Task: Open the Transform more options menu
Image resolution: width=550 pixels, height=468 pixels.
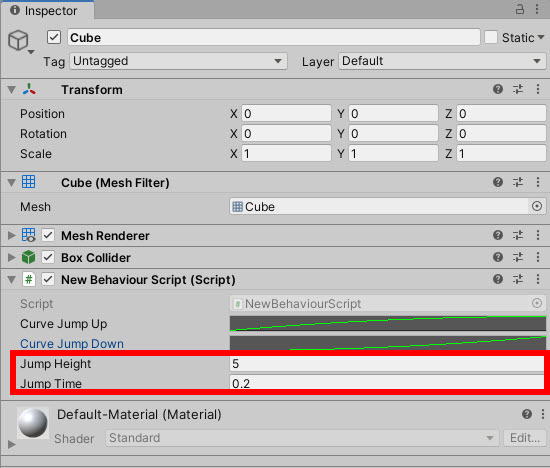Action: [538, 89]
